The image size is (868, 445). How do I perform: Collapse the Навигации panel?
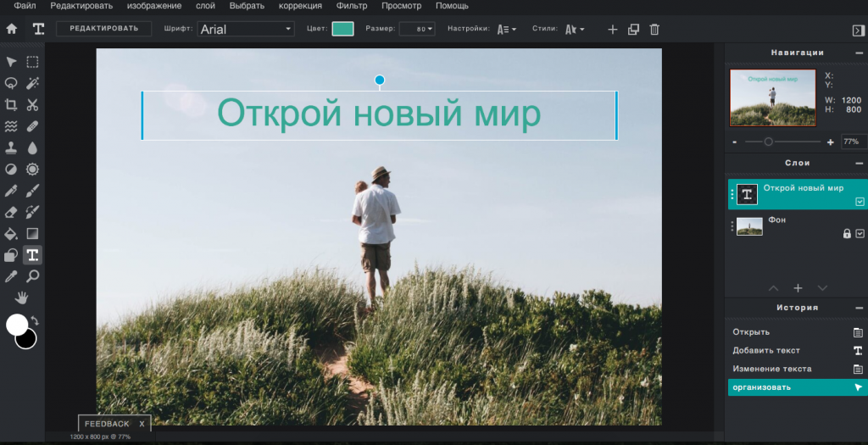(x=860, y=53)
